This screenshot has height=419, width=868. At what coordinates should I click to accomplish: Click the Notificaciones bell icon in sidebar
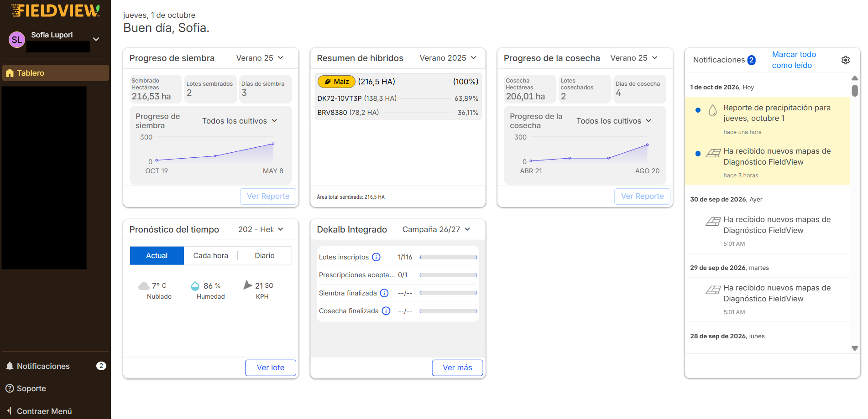pyautogui.click(x=10, y=366)
